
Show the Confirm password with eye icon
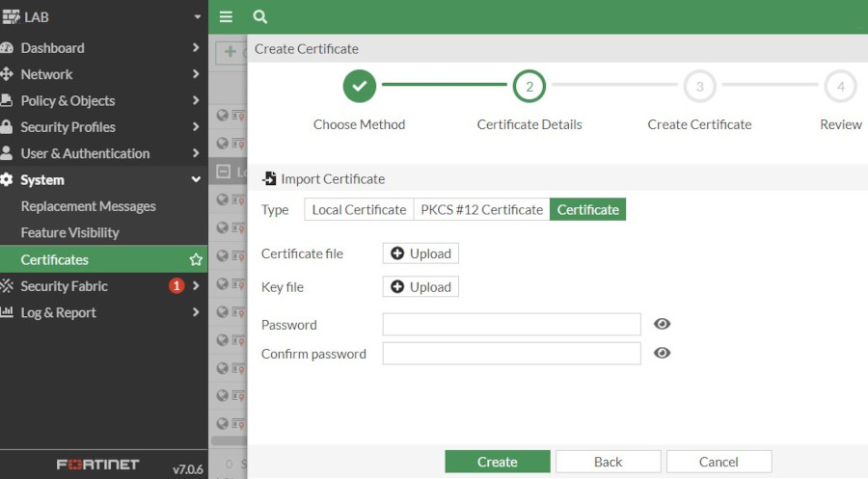(662, 353)
